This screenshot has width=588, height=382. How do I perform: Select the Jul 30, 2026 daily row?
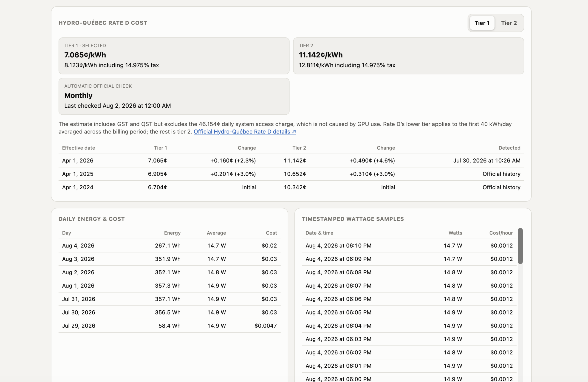click(x=170, y=312)
